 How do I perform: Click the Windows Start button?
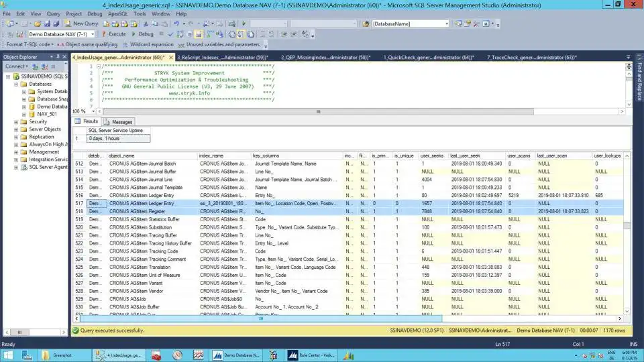[8, 355]
